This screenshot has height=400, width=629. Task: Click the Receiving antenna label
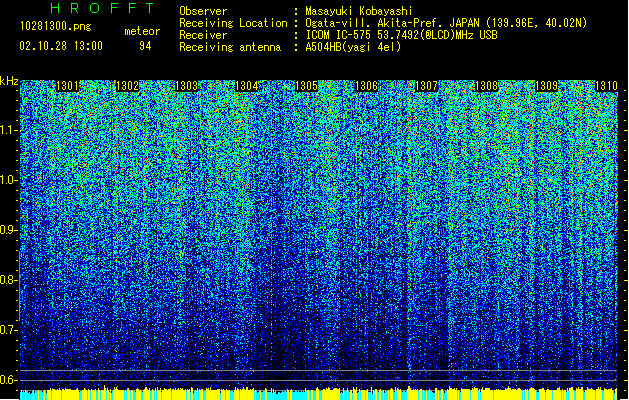click(x=230, y=47)
